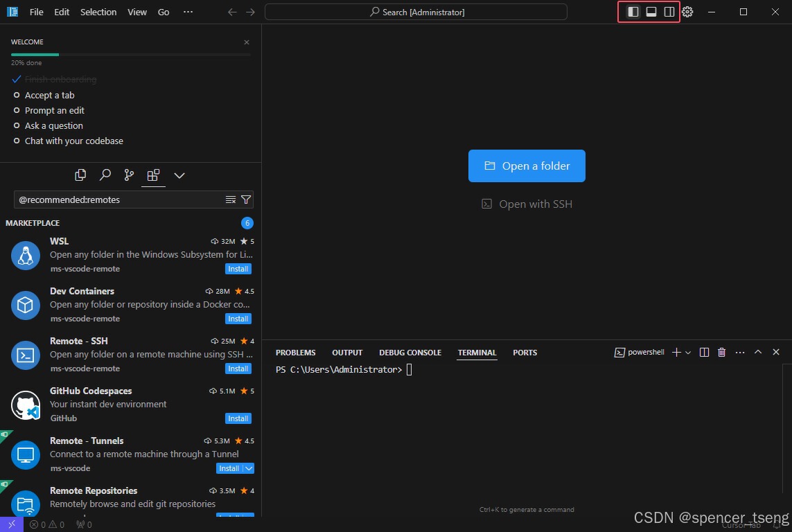Open the File menu
792x532 pixels.
[x=36, y=12]
